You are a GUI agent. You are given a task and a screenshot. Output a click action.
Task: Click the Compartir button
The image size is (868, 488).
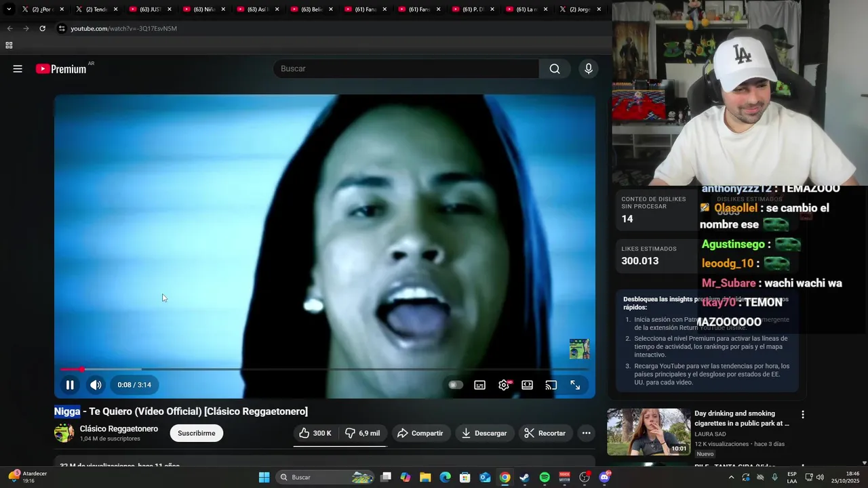coord(420,433)
